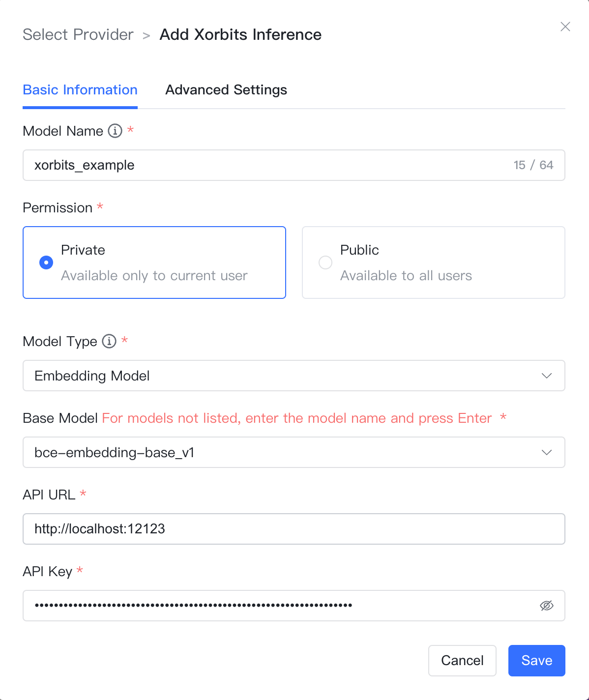Save the Xorbits model configuration

coord(537,661)
